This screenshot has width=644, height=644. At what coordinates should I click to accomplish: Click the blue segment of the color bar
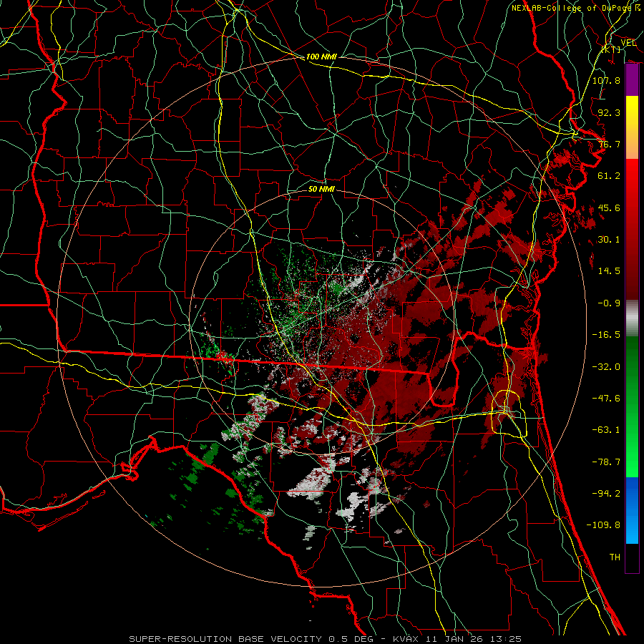[632, 510]
